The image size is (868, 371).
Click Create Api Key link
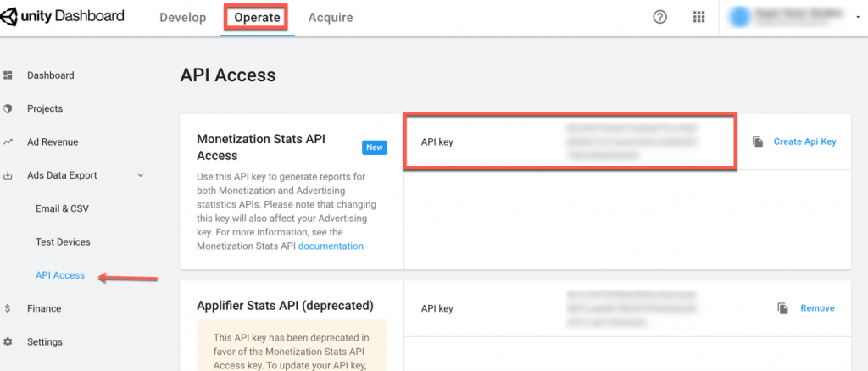point(804,141)
